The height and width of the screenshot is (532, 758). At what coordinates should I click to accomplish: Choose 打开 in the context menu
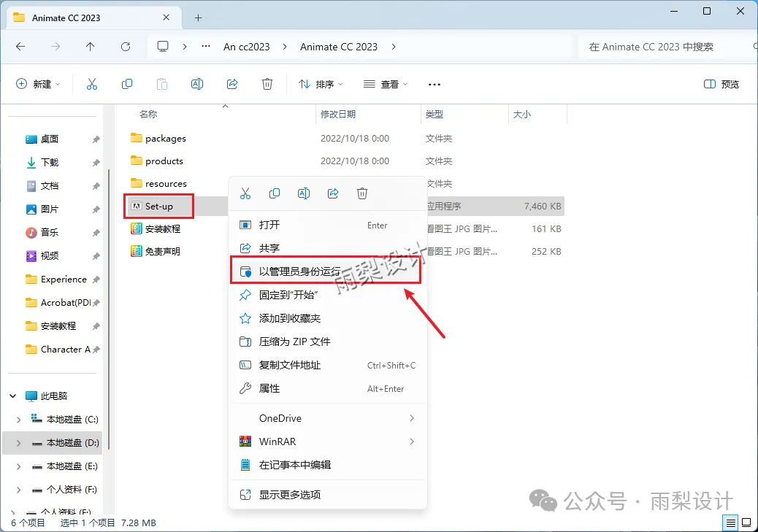(328, 225)
